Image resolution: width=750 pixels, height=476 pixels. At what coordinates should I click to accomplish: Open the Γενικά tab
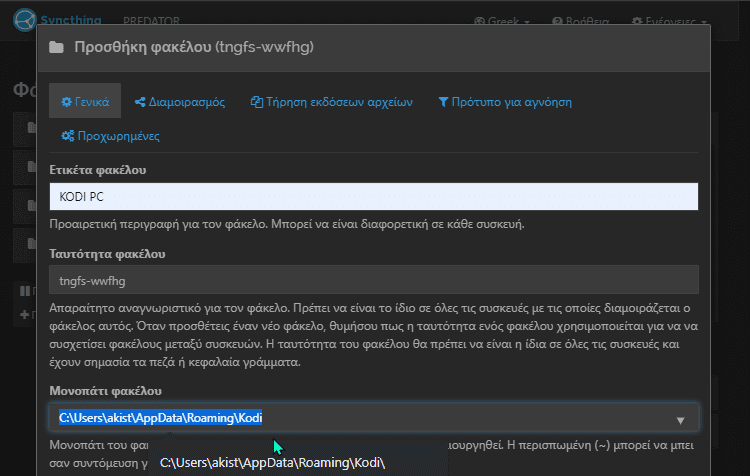[85, 101]
